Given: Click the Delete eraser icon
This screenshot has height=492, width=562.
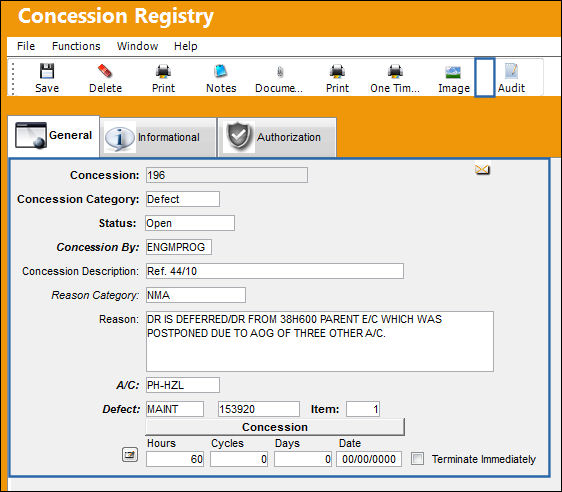Looking at the screenshot, I should (x=105, y=71).
